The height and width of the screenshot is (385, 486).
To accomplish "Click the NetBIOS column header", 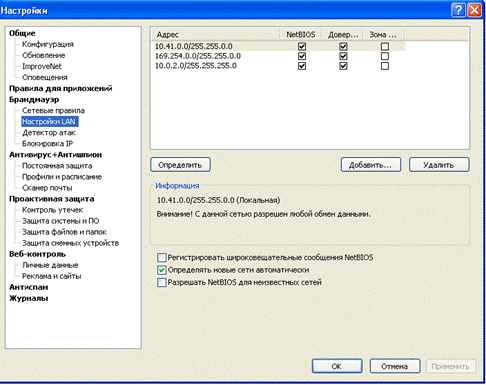I will pyautogui.click(x=300, y=35).
